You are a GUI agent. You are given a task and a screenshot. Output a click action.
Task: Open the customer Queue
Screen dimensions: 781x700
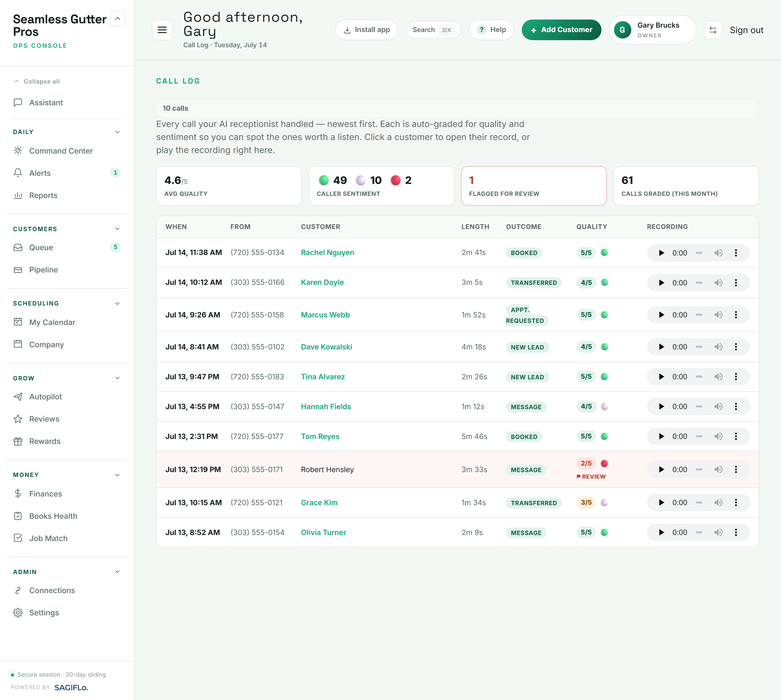pyautogui.click(x=67, y=248)
